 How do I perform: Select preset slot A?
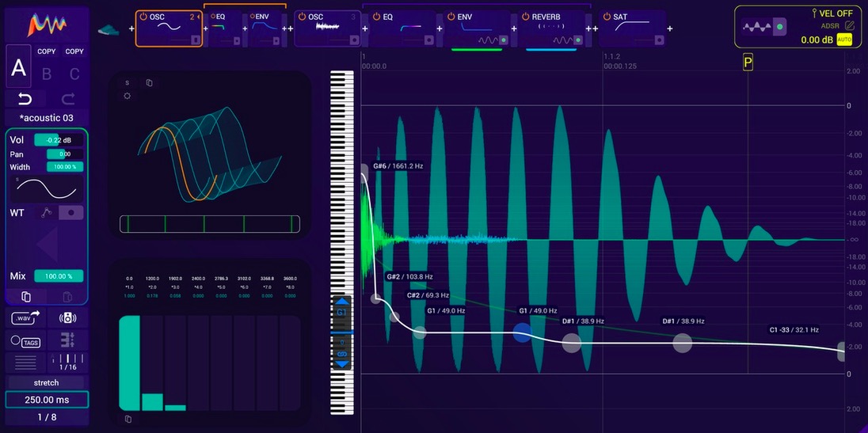click(x=19, y=67)
